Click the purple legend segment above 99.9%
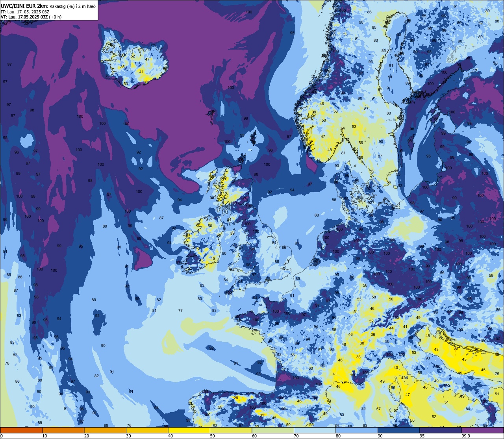 click(482, 430)
